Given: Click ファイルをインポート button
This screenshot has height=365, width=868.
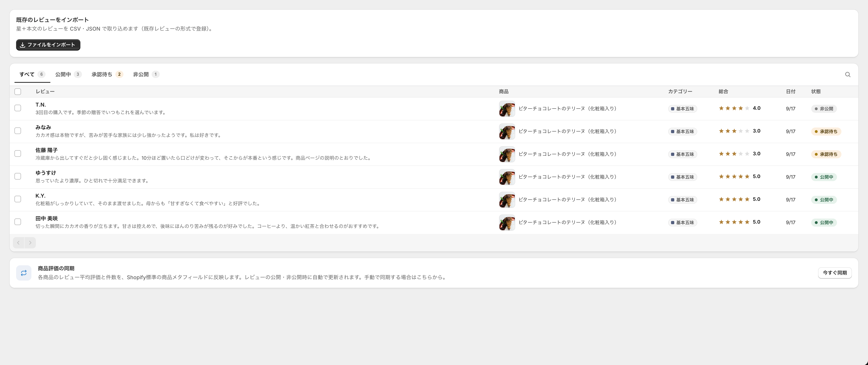Looking at the screenshot, I should point(48,45).
